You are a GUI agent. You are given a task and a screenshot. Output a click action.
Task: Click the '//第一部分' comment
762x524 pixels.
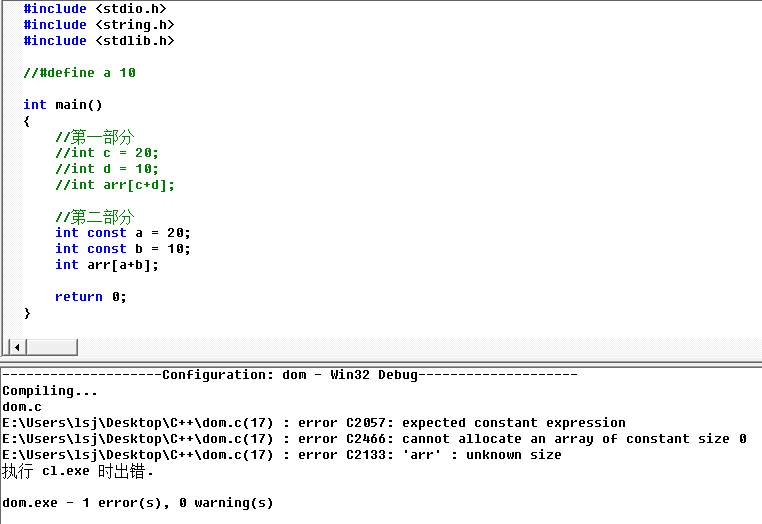click(x=95, y=137)
